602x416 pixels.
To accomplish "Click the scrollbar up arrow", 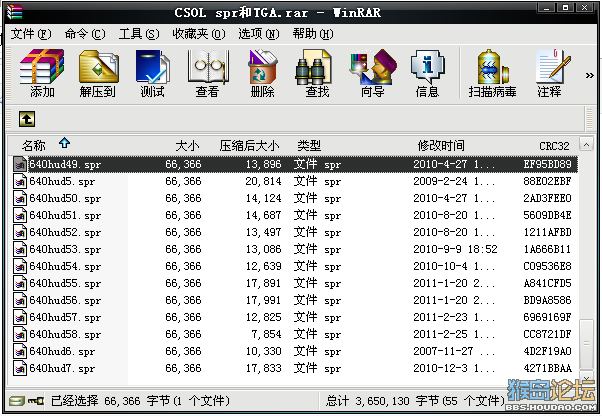I will 586,145.
